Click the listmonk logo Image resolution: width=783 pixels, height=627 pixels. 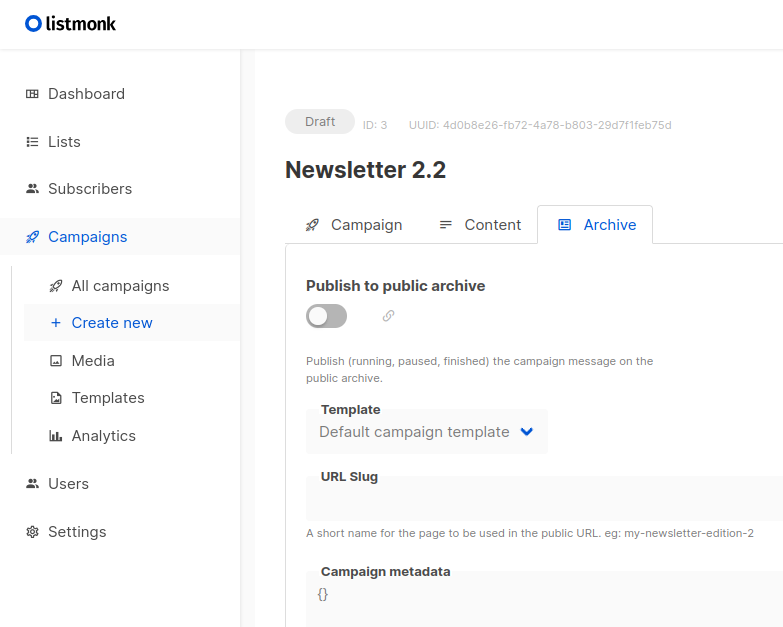click(x=70, y=23)
